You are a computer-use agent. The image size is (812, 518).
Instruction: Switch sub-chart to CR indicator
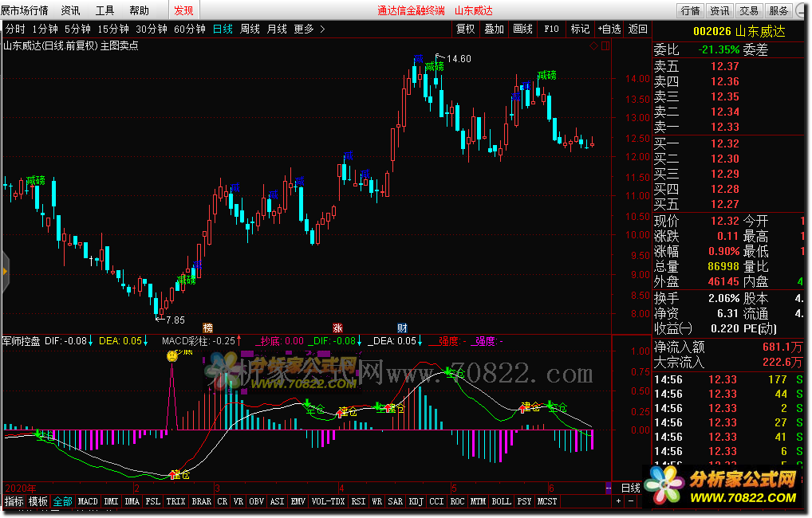tap(223, 501)
